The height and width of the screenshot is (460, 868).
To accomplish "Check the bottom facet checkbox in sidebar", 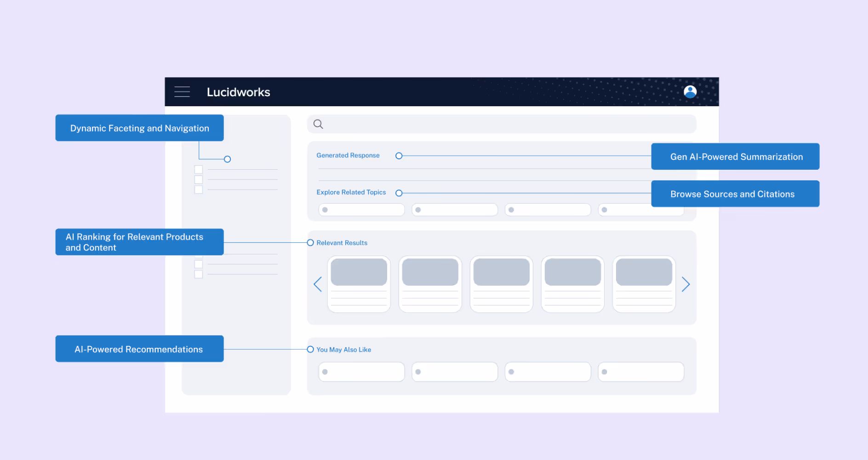I will pyautogui.click(x=198, y=273).
